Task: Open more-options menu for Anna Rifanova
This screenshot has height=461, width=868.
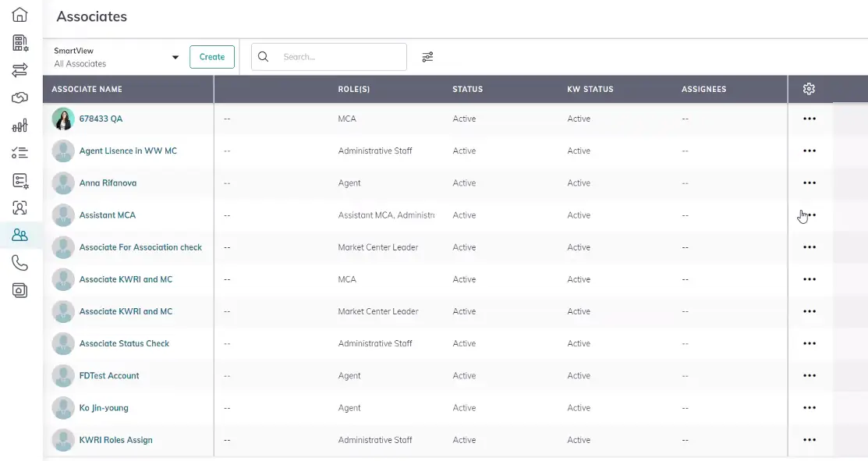Action: click(x=810, y=183)
